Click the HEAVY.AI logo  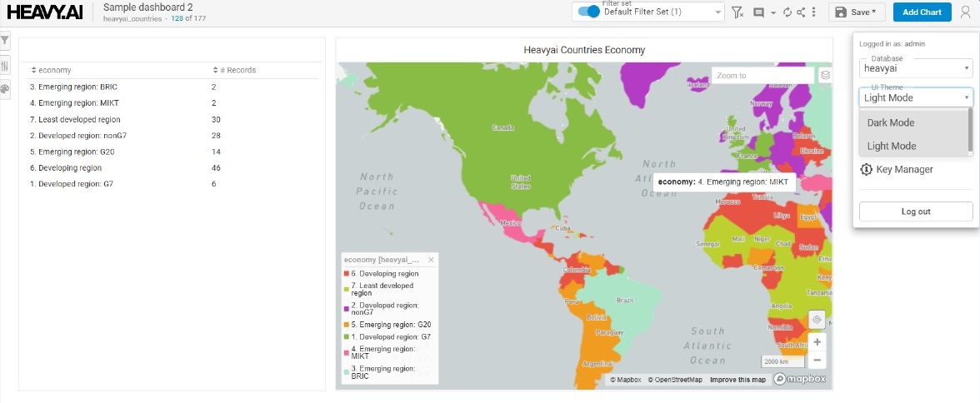click(44, 12)
